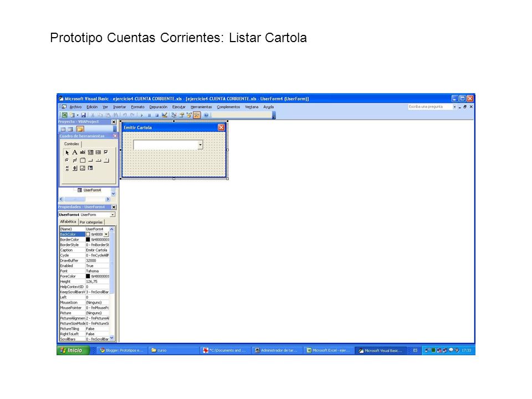Open the Edición menu

coord(92,107)
